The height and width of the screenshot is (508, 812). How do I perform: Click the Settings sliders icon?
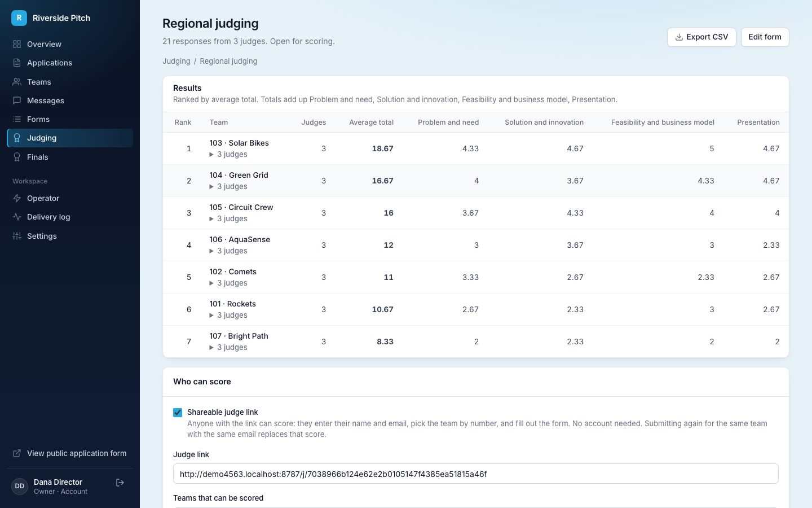coord(17,236)
